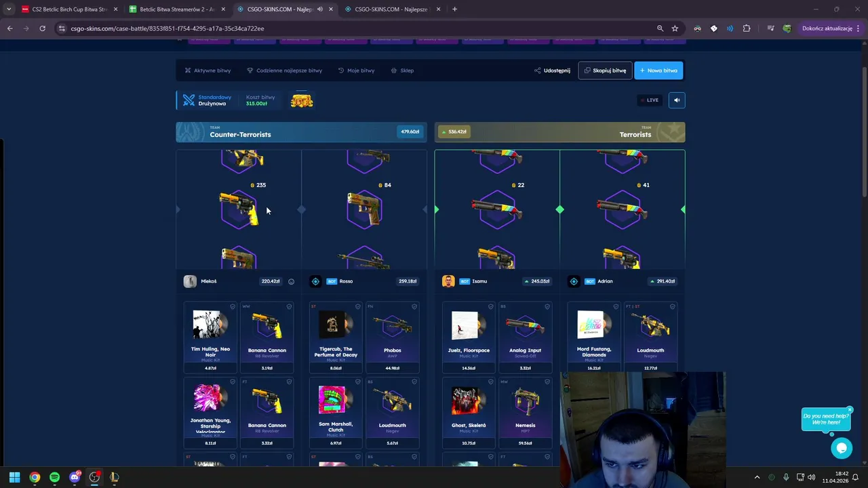This screenshot has height=488, width=868.
Task: Go back in browser history
Action: coord(10,28)
